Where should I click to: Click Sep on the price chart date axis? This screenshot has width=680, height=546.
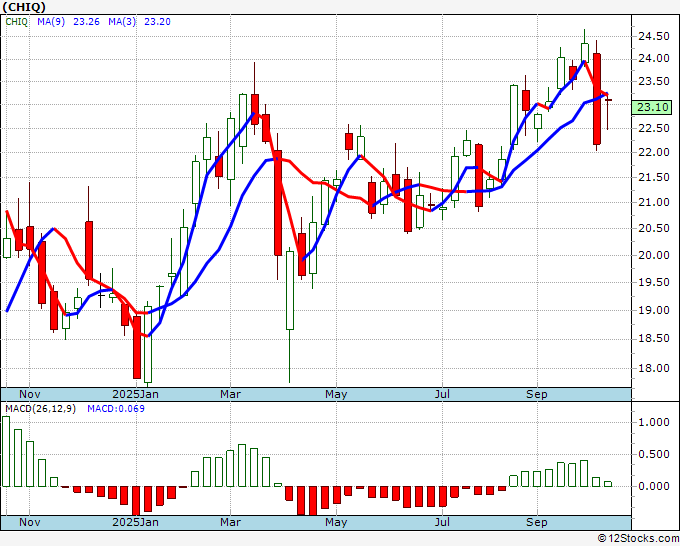[x=537, y=394]
